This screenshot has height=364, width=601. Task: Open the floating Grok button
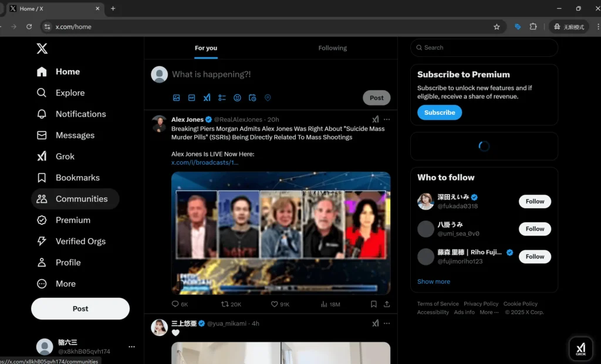click(x=580, y=349)
